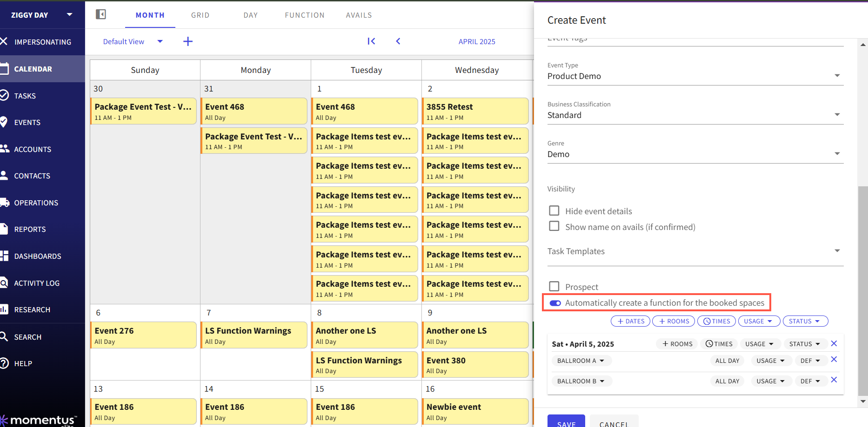Go to previous month chevron

pyautogui.click(x=398, y=41)
